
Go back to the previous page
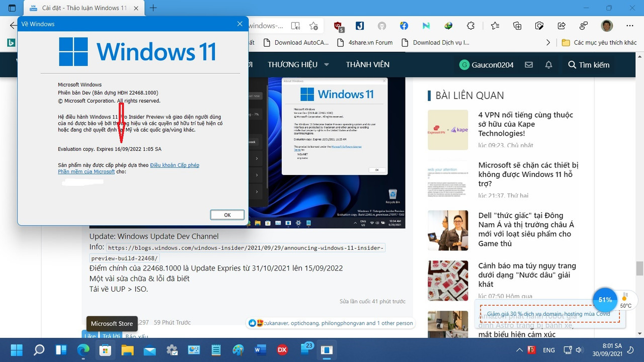[13, 26]
